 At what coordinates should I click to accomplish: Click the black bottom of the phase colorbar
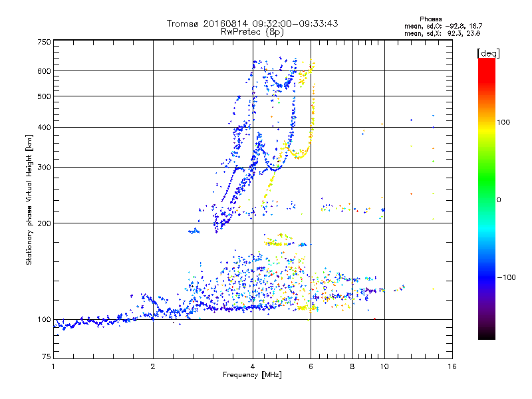487,334
